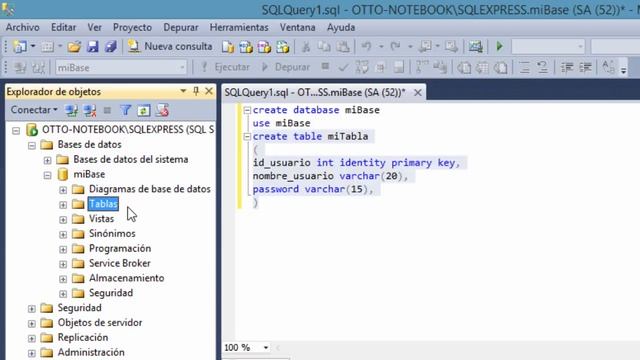The height and width of the screenshot is (360, 640).
Task: Click the Redo icon
Action: coord(395,47)
